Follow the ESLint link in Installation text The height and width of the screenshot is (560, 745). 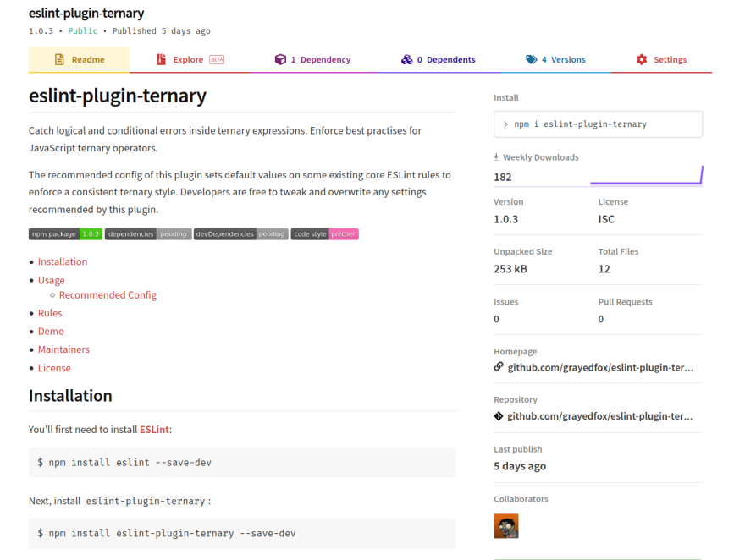[154, 430]
